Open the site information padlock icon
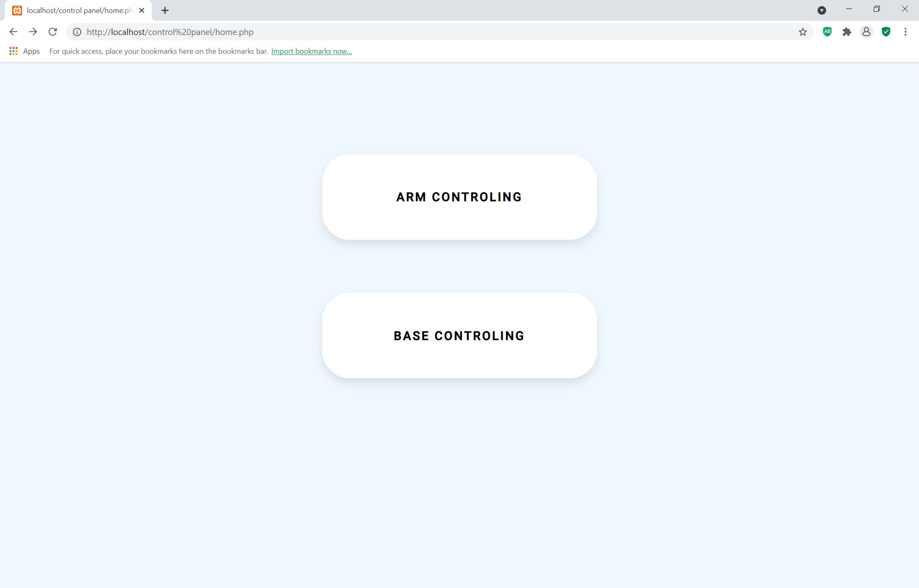The image size is (919, 588). [x=77, y=32]
